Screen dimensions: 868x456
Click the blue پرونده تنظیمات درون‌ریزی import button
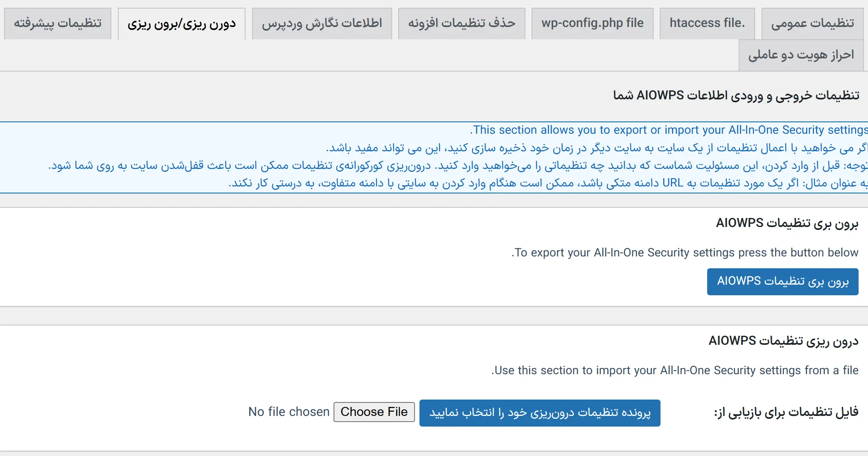[540, 413]
